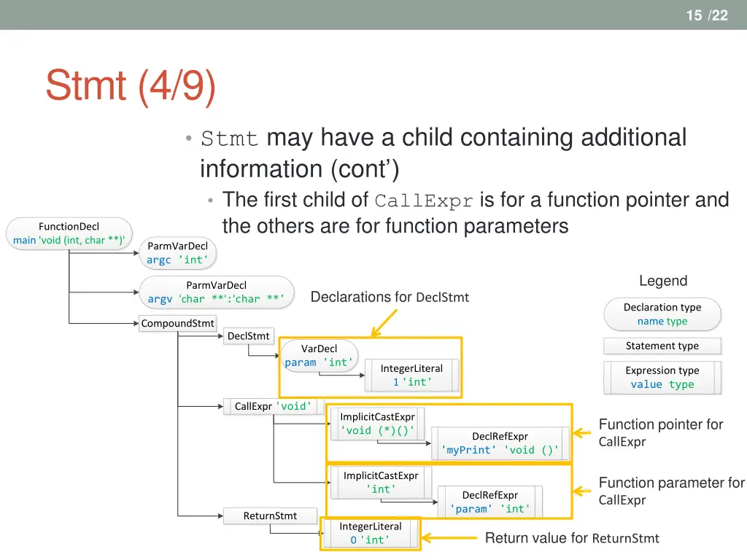Viewport: 747px width, 560px height.
Task: Click DeclRefExpr 'myPrint' 'void ()' node
Action: point(500,443)
